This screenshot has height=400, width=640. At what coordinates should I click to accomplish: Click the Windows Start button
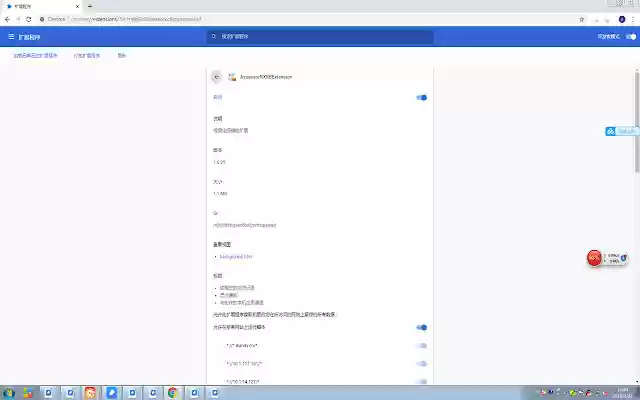pyautogui.click(x=8, y=393)
